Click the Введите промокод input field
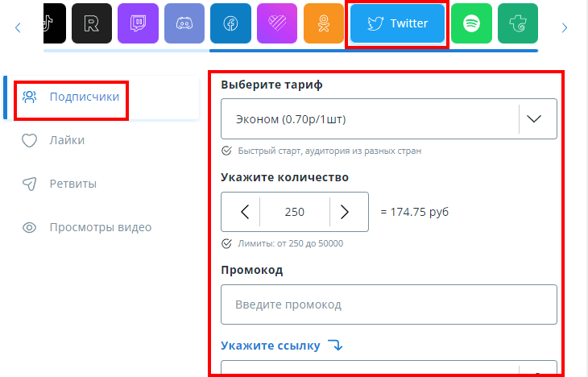The image size is (588, 377). coord(389,304)
